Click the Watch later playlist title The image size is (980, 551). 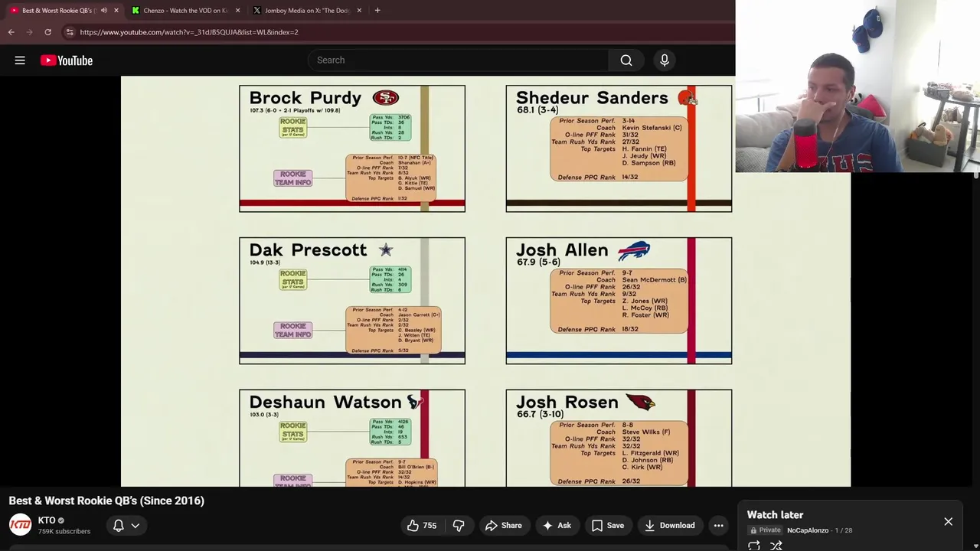click(775, 515)
